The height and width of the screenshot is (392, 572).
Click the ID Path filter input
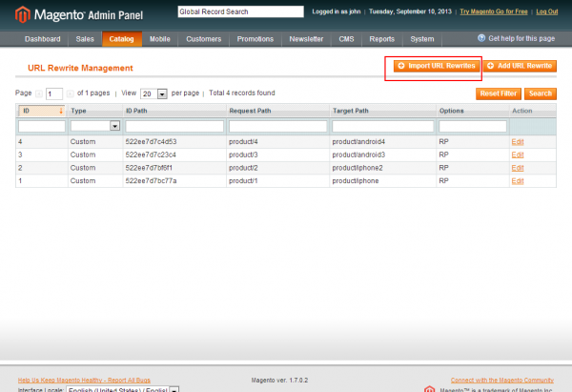174,126
